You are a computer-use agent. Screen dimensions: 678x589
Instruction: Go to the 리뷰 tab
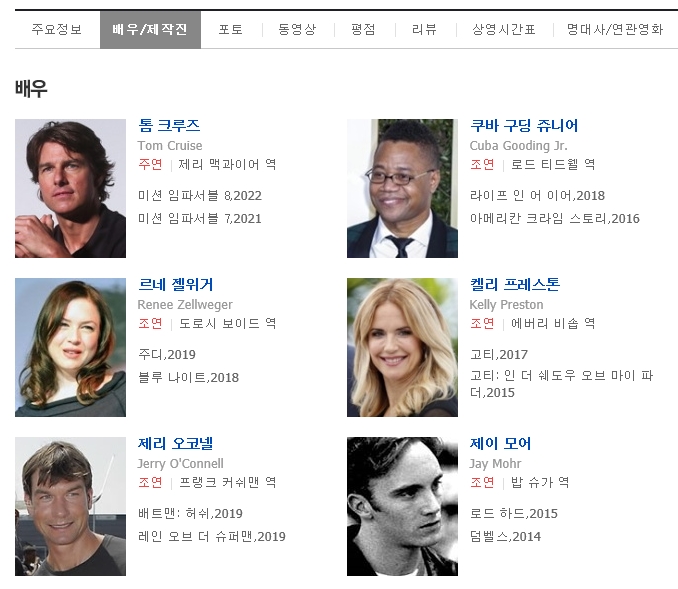tap(424, 29)
